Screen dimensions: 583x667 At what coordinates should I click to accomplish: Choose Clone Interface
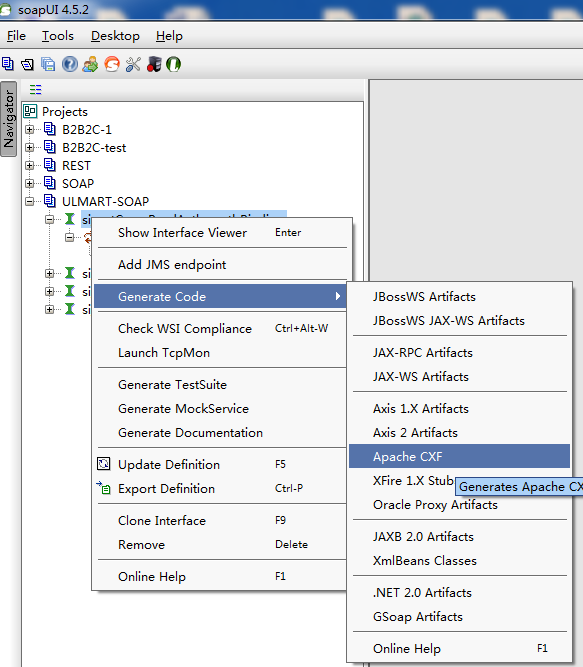coord(222,521)
